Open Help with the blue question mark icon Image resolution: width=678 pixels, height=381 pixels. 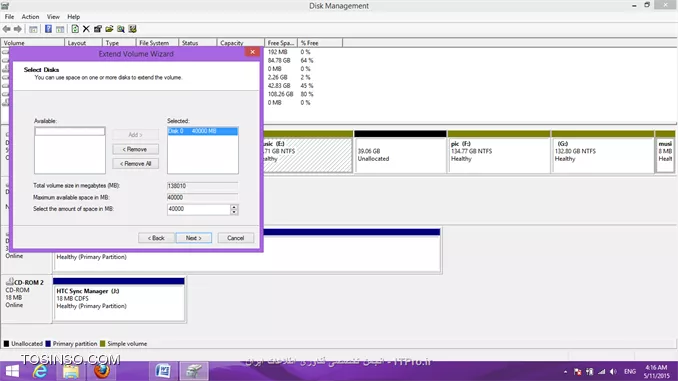point(48,29)
